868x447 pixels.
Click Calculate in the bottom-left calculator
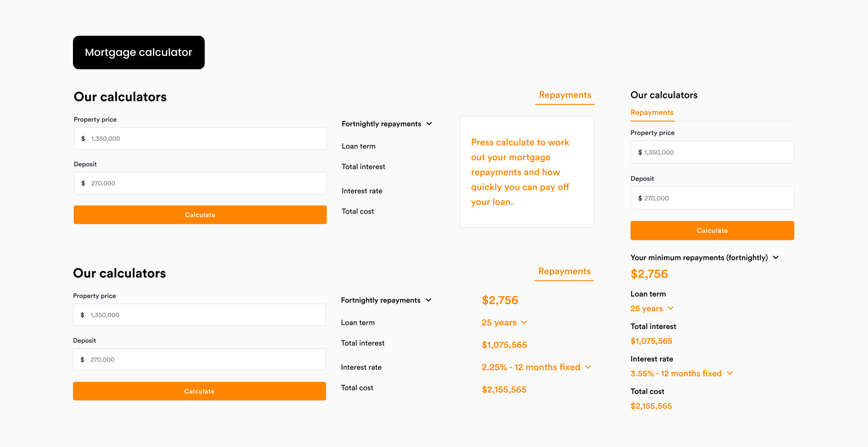click(200, 391)
